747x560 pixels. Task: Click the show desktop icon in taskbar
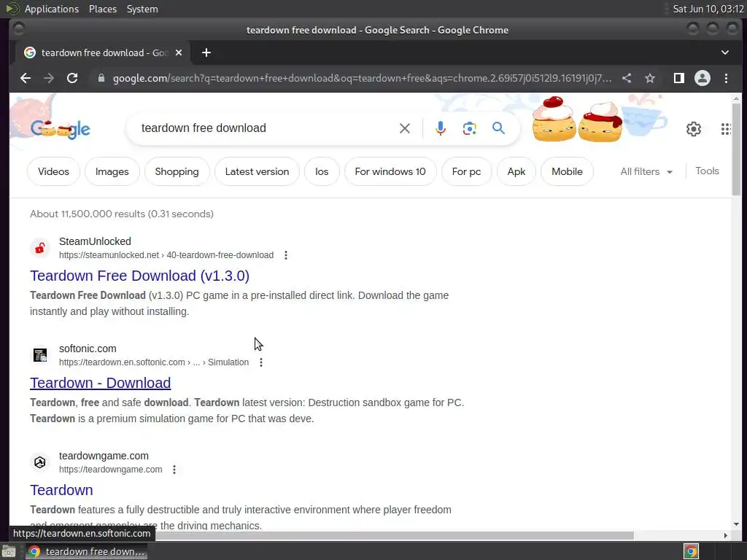(x=9, y=552)
